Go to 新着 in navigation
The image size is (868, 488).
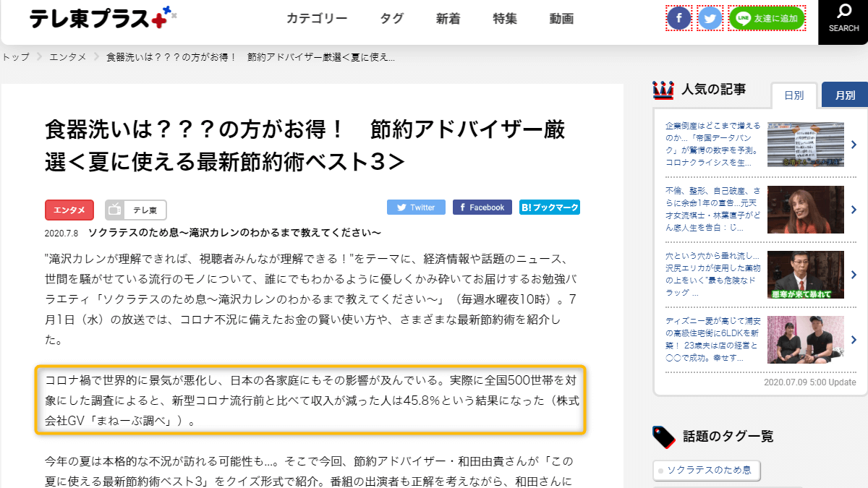coord(448,20)
